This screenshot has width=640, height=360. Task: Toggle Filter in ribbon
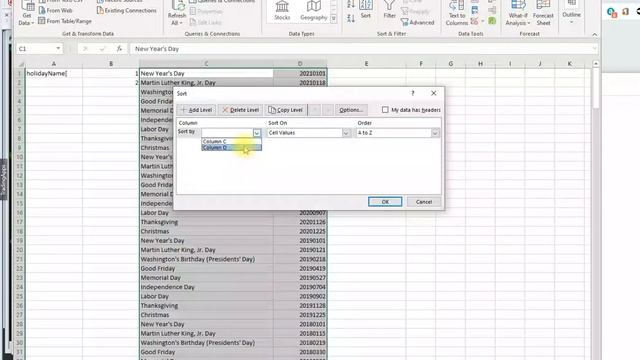pyautogui.click(x=389, y=10)
